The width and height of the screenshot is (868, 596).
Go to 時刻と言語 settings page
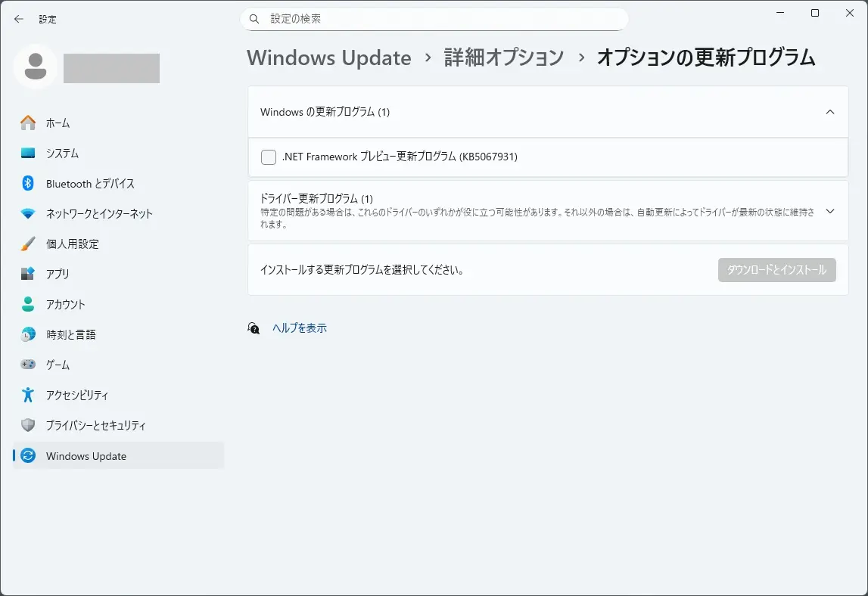[x=70, y=334]
